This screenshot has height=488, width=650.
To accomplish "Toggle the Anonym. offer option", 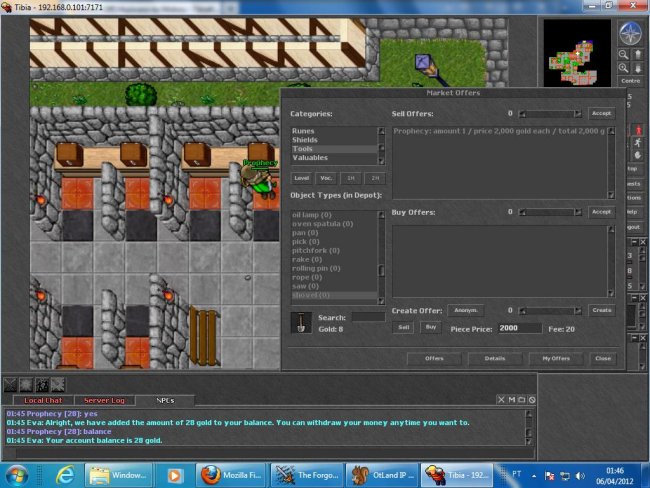I will (x=466, y=311).
